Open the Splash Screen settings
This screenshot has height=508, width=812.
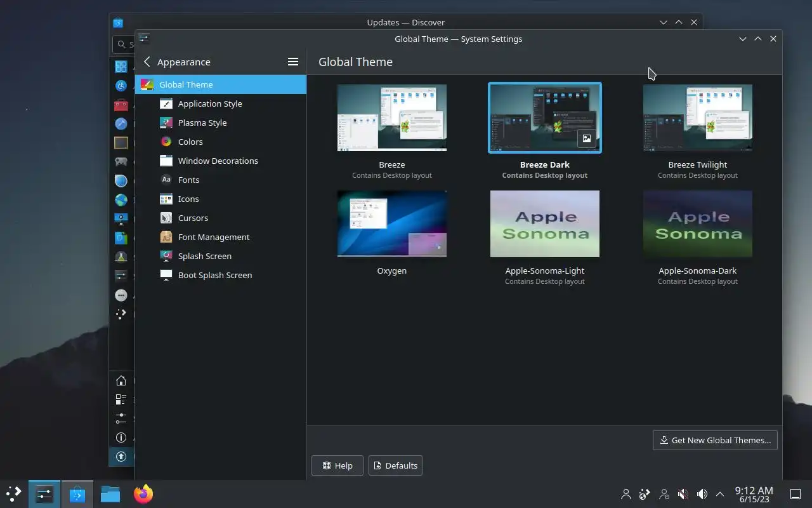coord(220,256)
